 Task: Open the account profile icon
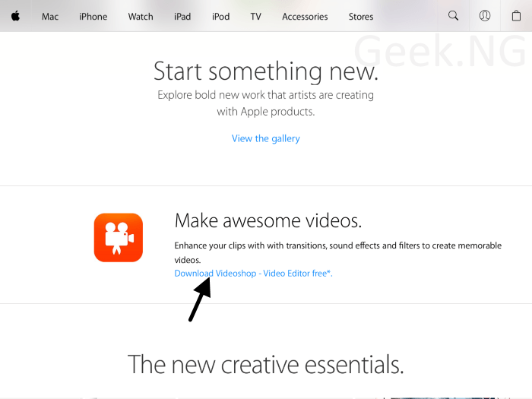485,16
